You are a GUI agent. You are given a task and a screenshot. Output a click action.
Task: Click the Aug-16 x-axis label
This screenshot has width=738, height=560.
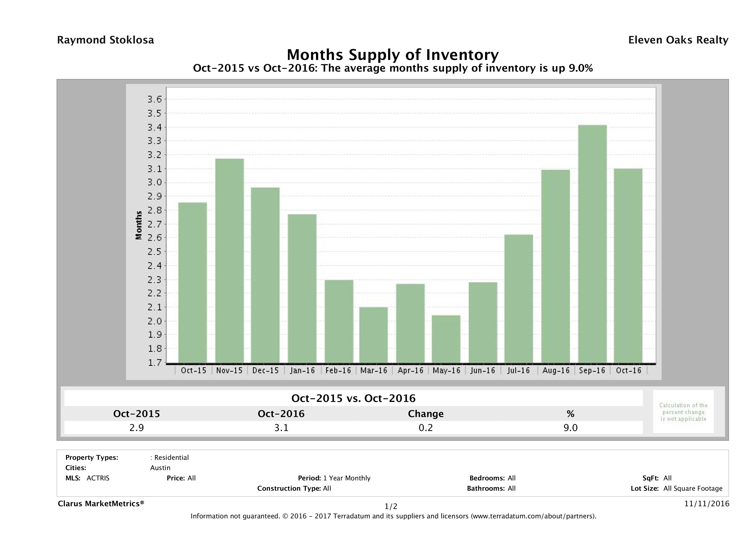pyautogui.click(x=556, y=370)
